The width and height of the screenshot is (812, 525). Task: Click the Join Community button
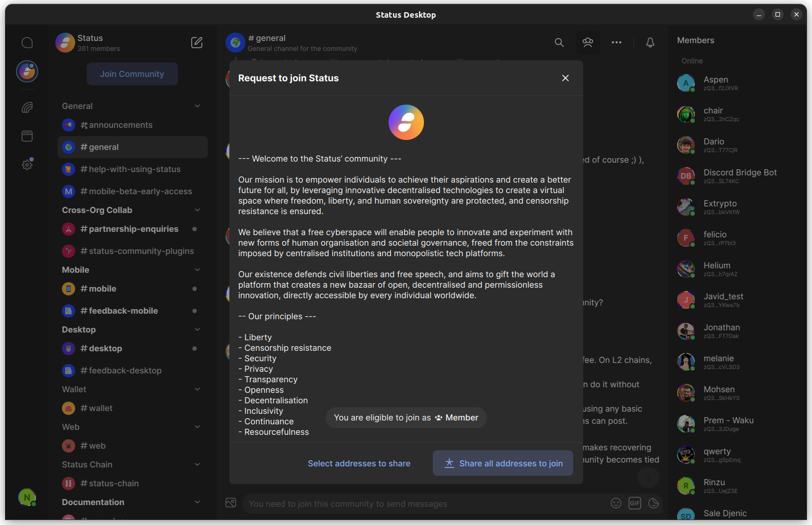click(x=132, y=74)
